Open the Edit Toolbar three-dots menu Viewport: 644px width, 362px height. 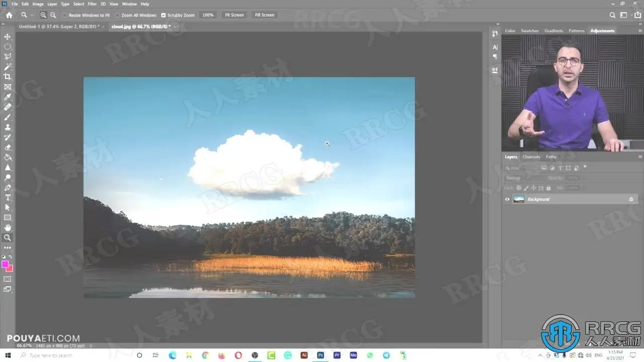8,248
